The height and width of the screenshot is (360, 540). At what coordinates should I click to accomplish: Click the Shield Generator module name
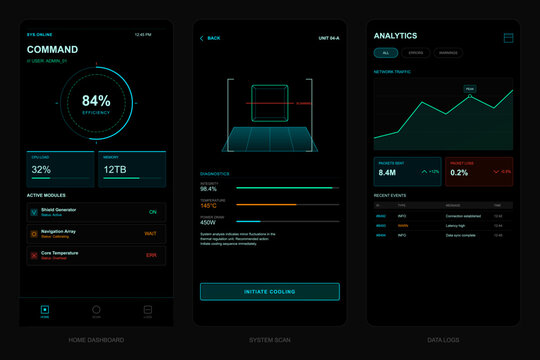pos(59,210)
